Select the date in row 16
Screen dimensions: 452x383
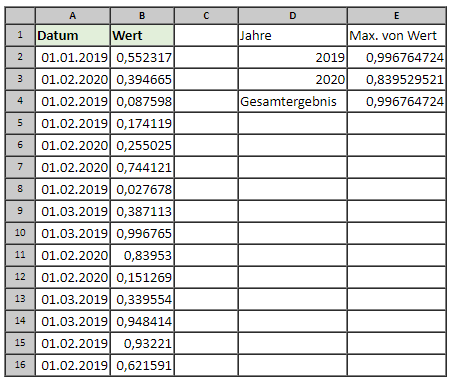point(73,365)
